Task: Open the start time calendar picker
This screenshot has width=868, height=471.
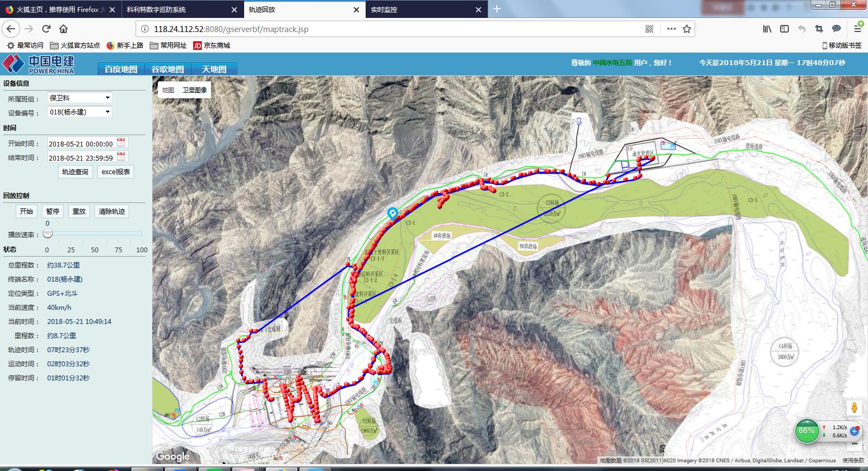Action: click(x=122, y=143)
